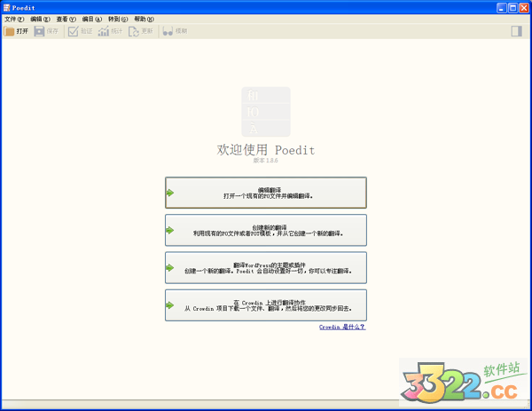This screenshot has width=532, height=411.
Task: Click the Save (保存) floppy disk icon
Action: pyautogui.click(x=39, y=31)
